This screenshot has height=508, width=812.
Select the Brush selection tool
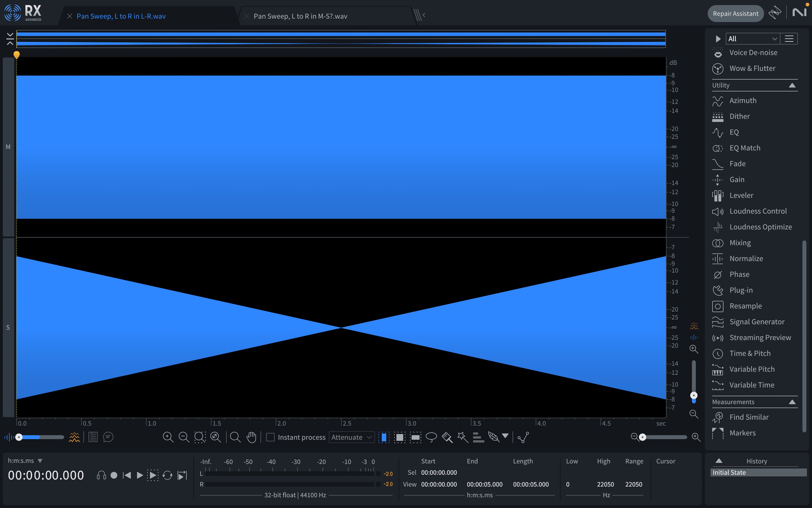click(x=447, y=437)
